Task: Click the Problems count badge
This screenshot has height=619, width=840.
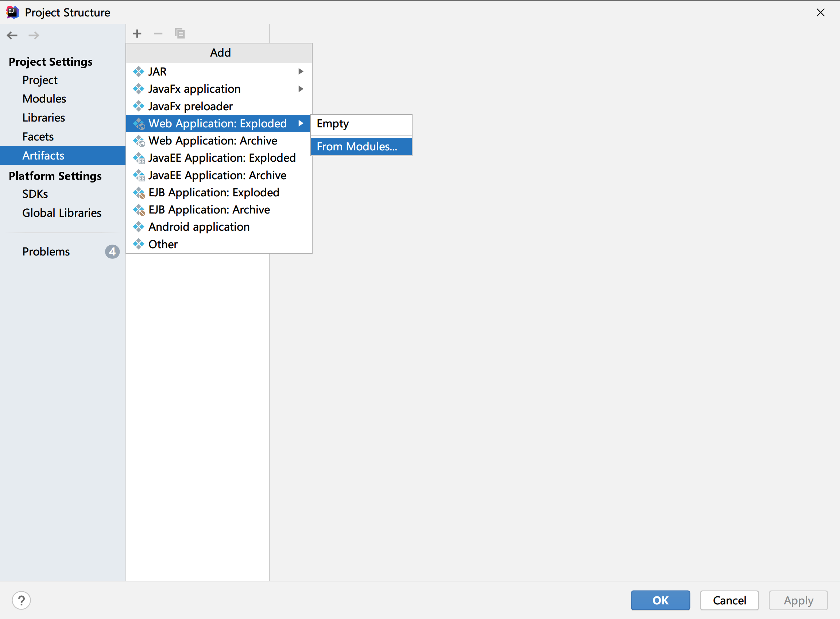Action: (x=112, y=251)
